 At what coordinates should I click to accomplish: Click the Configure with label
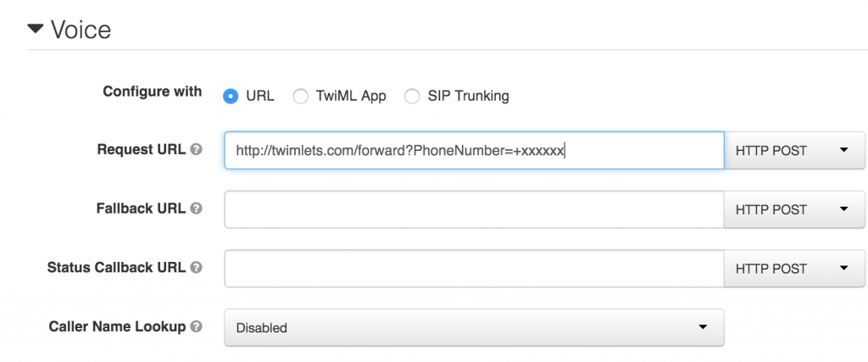coord(152,92)
